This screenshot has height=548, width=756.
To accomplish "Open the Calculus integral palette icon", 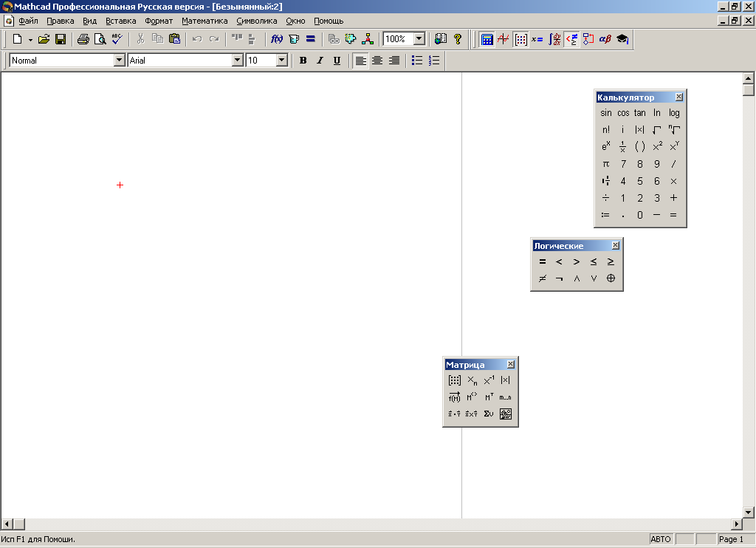I will 554,40.
